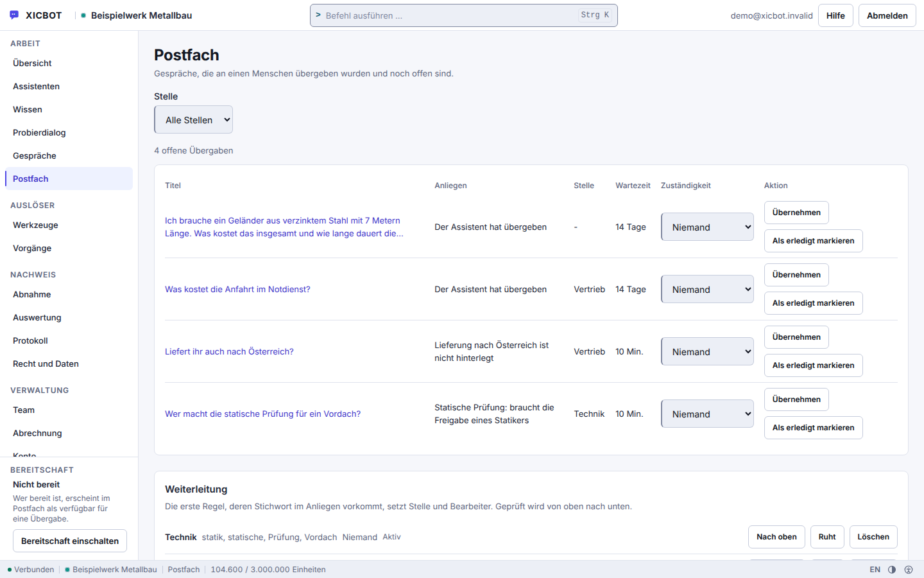Toggle the contrast theme icon in status bar
The image size is (924, 578).
[892, 570]
